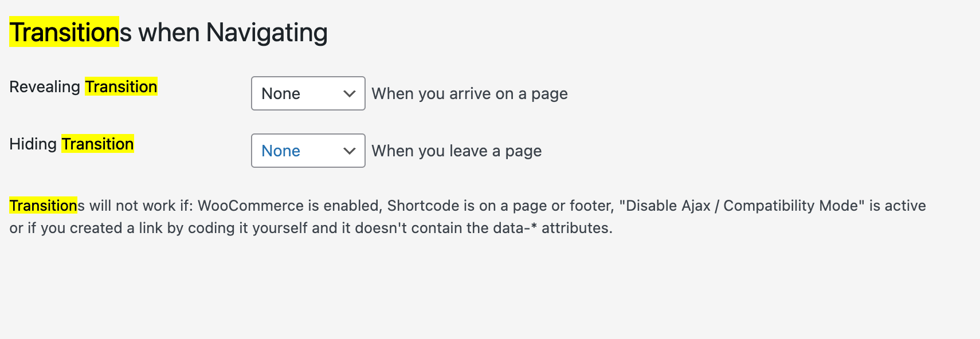980x339 pixels.
Task: Click the chevron arrow on Hiding Transition select
Action: [x=349, y=151]
